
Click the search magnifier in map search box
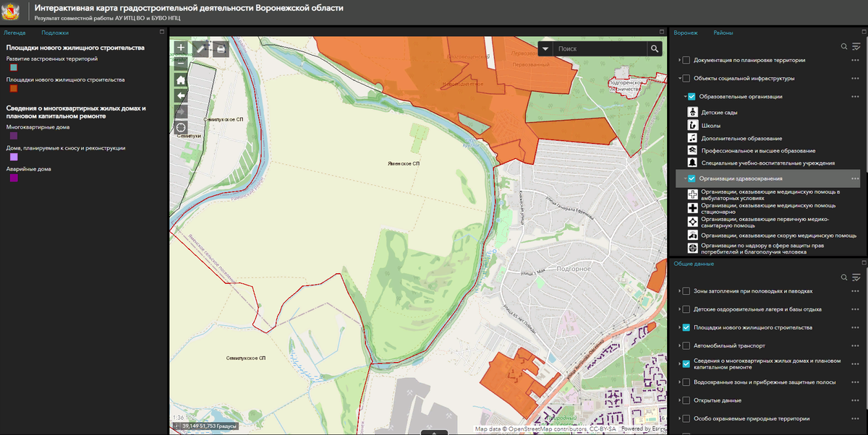(x=655, y=48)
